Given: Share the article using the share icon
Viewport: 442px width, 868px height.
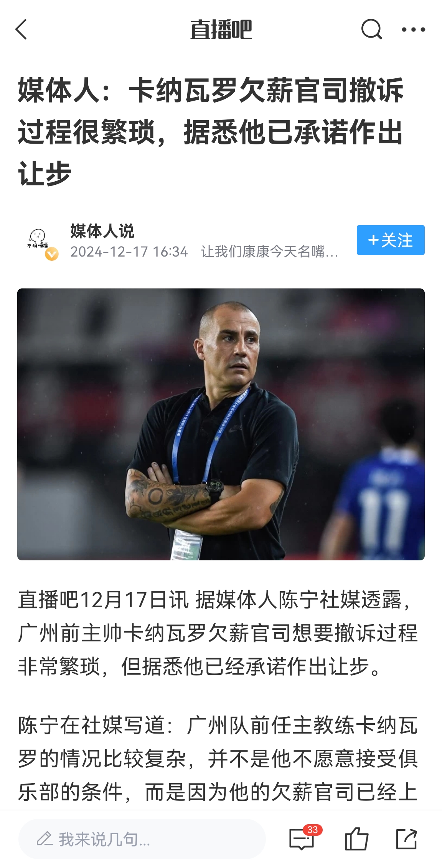Looking at the screenshot, I should click(407, 839).
